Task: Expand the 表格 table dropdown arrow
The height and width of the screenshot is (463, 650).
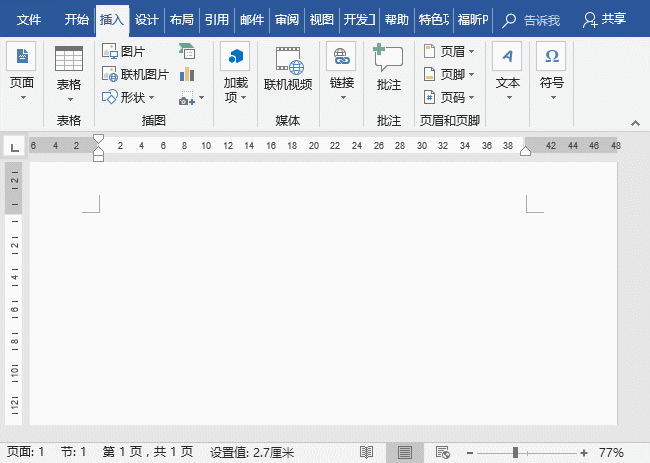Action: 70,99
